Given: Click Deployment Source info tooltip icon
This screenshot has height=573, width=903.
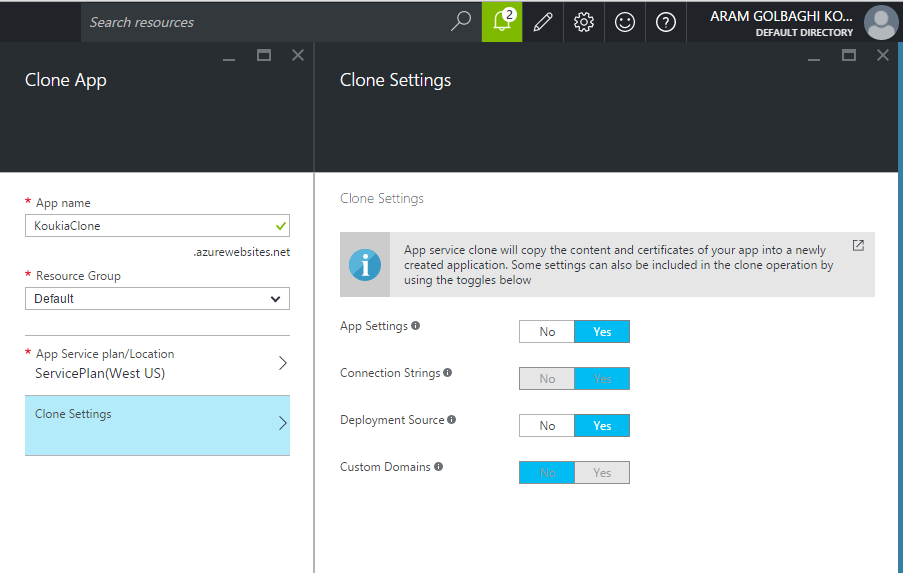Looking at the screenshot, I should (x=452, y=420).
